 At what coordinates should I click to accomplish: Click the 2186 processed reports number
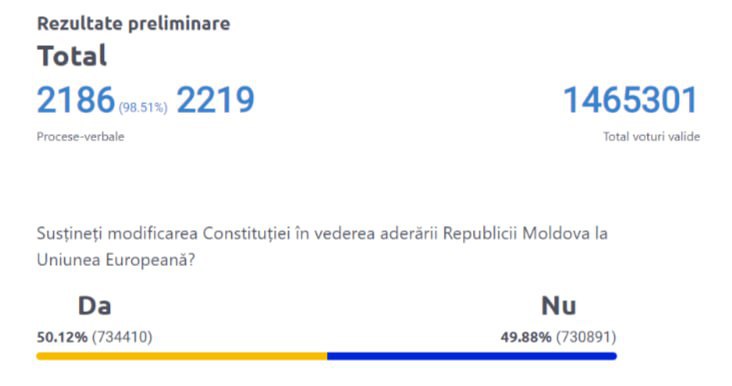pos(76,100)
